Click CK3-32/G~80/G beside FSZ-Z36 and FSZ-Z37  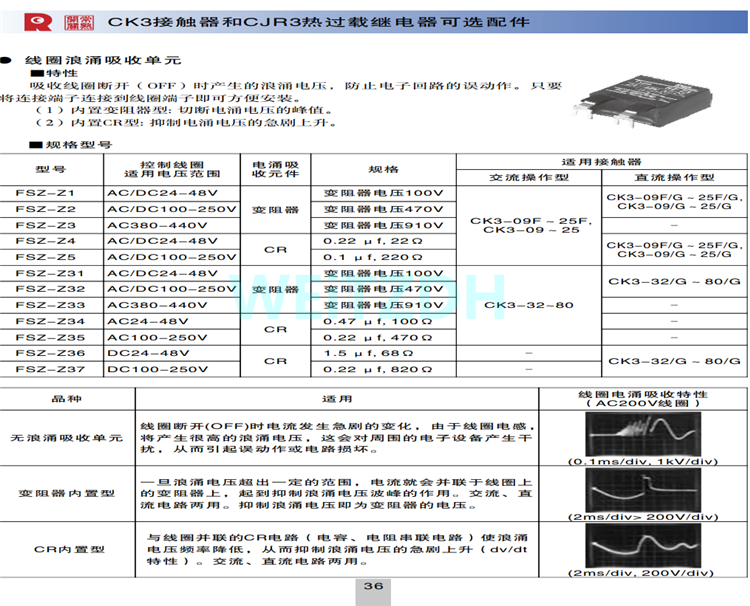pyautogui.click(x=674, y=361)
